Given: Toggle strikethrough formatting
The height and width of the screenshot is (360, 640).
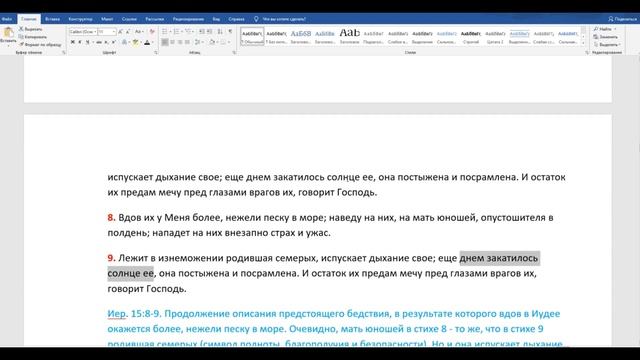Looking at the screenshot, I should click(x=98, y=42).
